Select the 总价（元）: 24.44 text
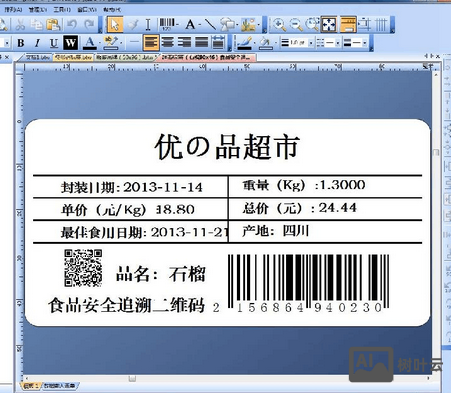 pos(299,208)
